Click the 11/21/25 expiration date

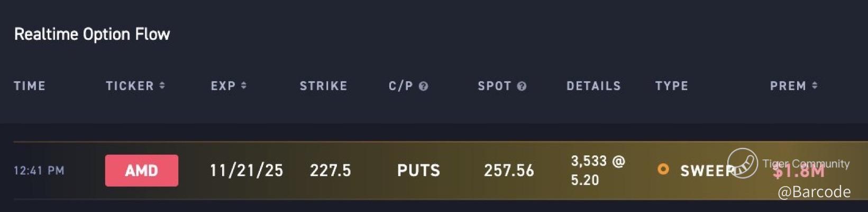(x=246, y=171)
